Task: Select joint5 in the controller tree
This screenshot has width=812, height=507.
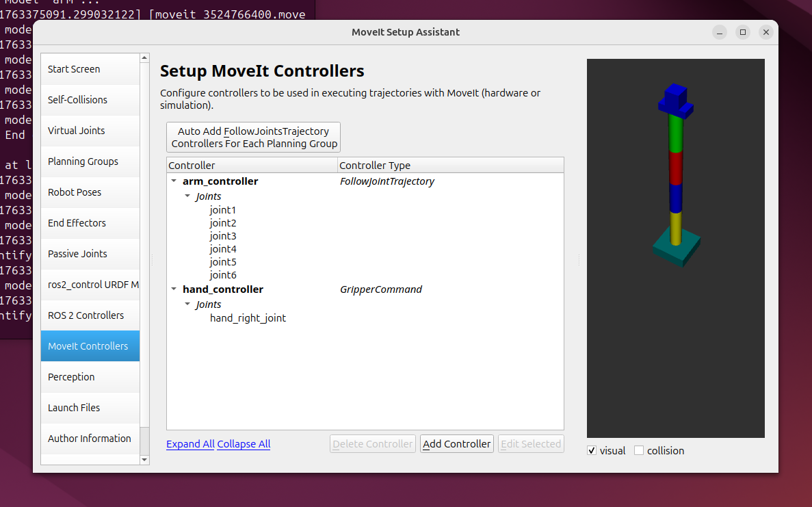Action: click(x=223, y=262)
